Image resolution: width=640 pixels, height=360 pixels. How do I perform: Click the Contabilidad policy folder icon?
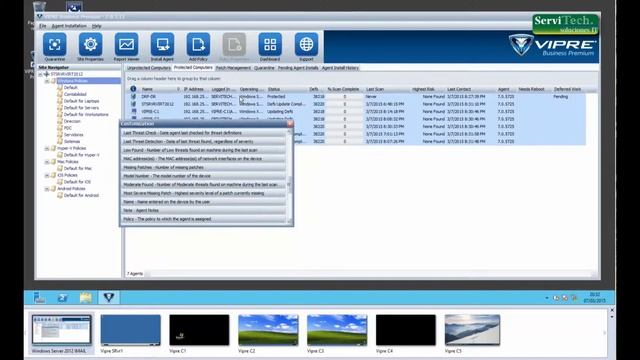pos(60,94)
